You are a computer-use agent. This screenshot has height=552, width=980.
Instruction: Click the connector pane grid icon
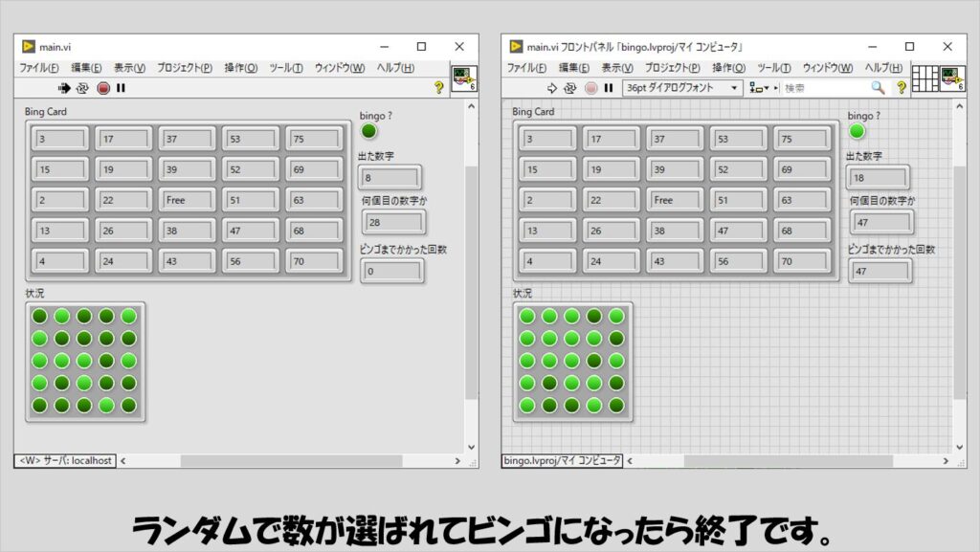pos(924,78)
